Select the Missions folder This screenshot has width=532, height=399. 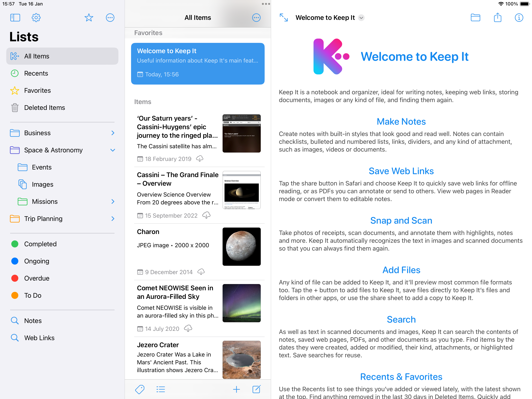[62, 201]
